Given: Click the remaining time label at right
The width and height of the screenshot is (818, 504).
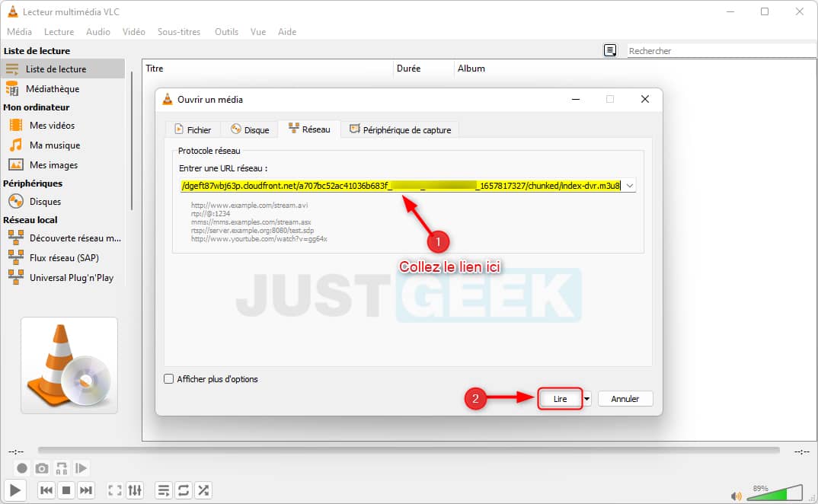Looking at the screenshot, I should tap(802, 451).
